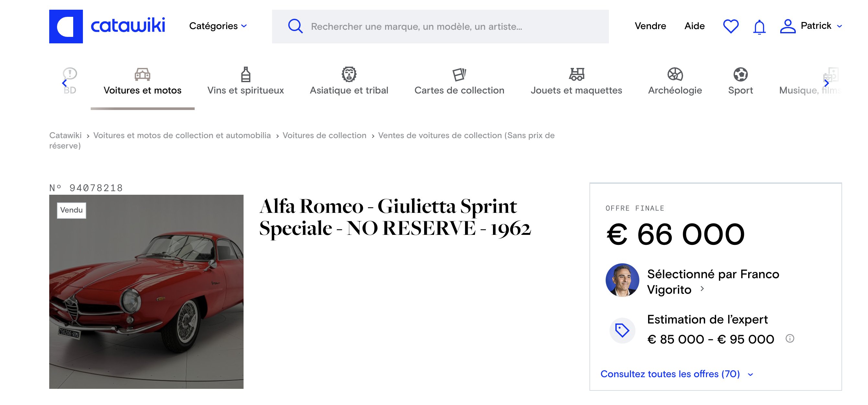Viewport: 868px width, 405px height.
Task: Open notifications bell icon
Action: click(759, 27)
